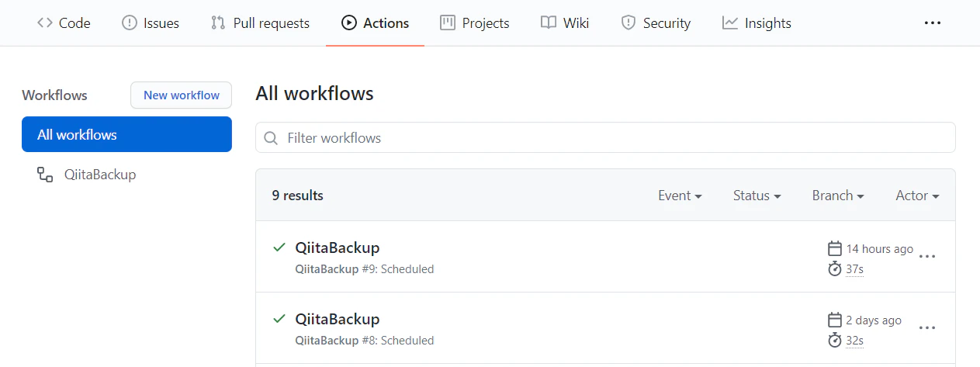Open the Branch filter dropdown
Viewport: 980px width, 367px height.
pos(838,196)
